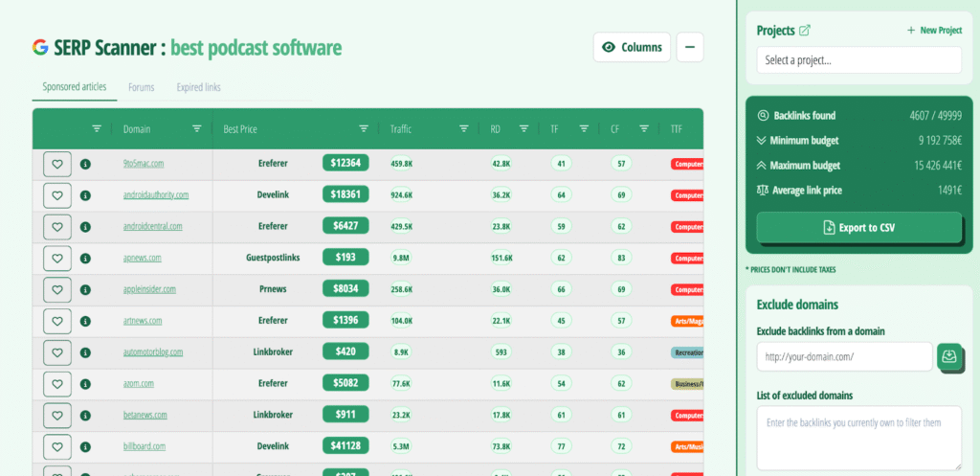Click the Best Price column filter icon
The height and width of the screenshot is (476, 980).
click(x=364, y=128)
